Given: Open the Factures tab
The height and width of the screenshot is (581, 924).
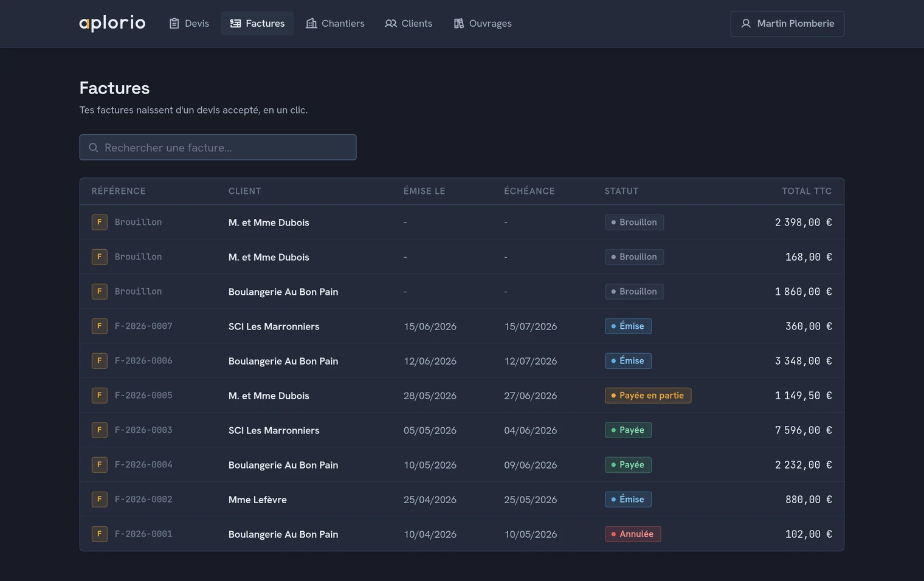Looking at the screenshot, I should pyautogui.click(x=257, y=23).
